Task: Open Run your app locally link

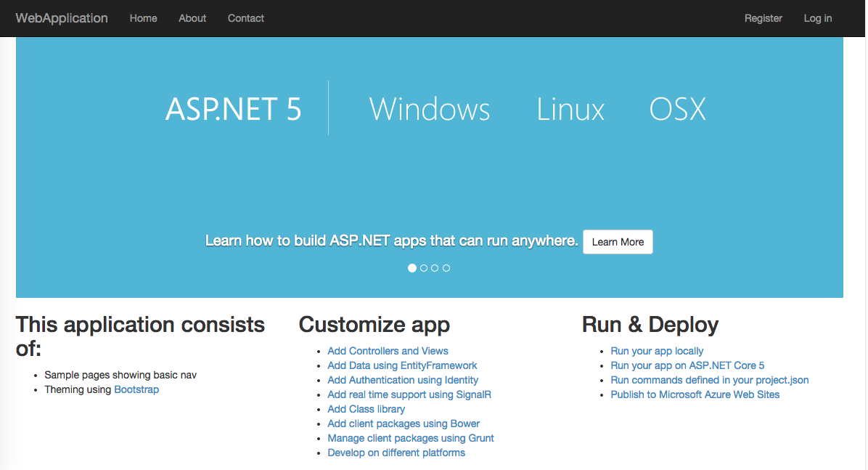Action: (657, 351)
